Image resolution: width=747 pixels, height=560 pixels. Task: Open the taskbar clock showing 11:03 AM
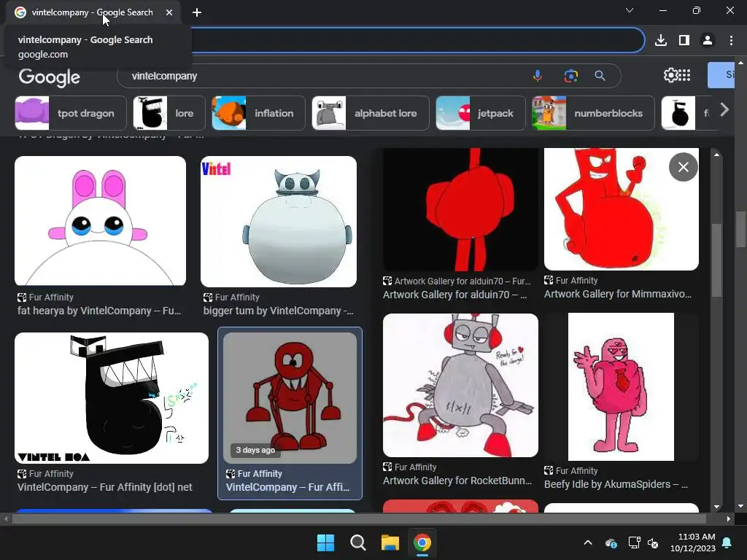coord(693,542)
